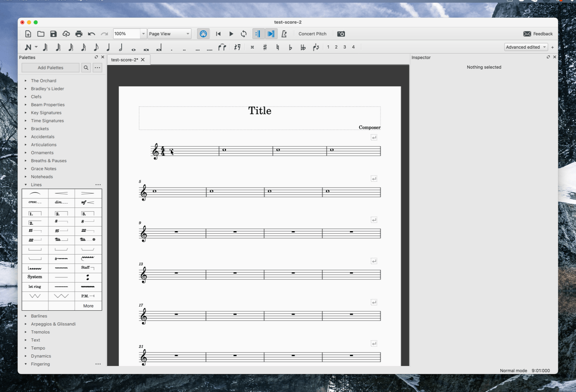Pick the 'System' text line in palette
576x392 pixels.
(35, 277)
